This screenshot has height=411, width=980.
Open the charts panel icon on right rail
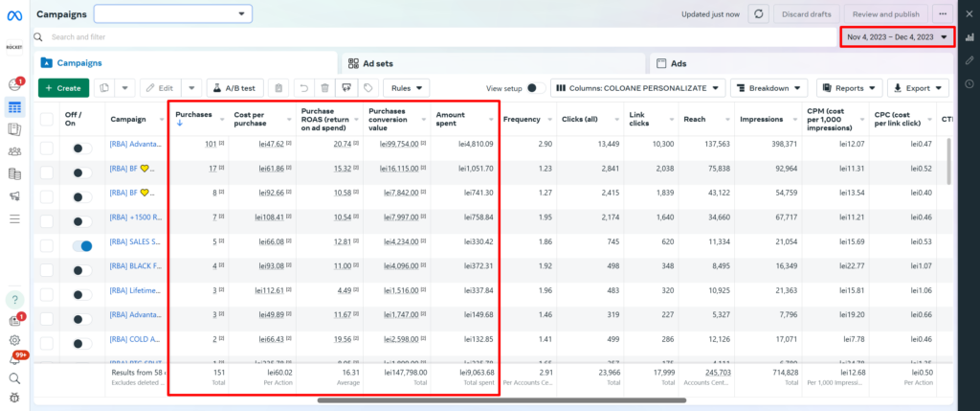coord(969,37)
